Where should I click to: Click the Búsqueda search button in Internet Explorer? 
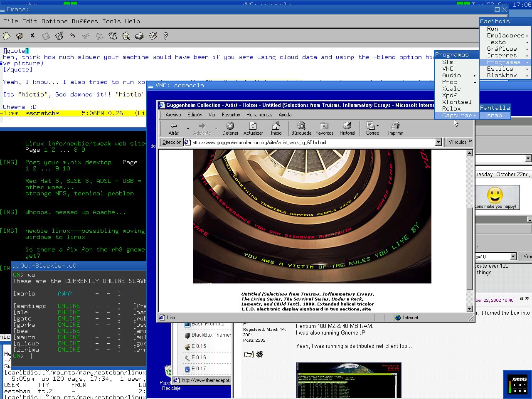pyautogui.click(x=301, y=128)
